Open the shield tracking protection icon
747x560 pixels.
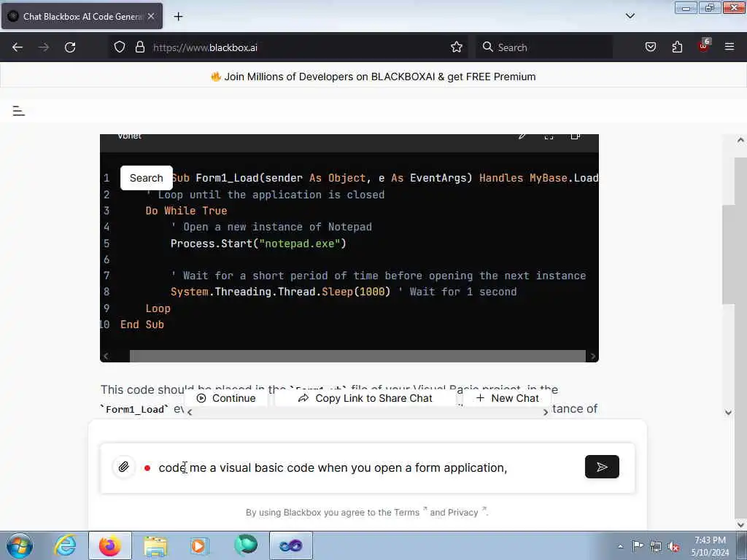coord(120,47)
